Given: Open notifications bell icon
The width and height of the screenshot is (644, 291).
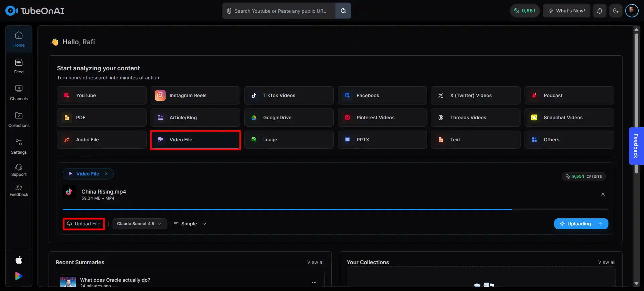Looking at the screenshot, I should 599,11.
